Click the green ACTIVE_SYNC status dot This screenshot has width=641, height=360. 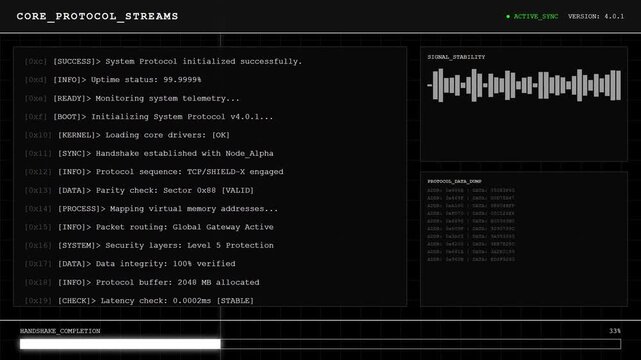tap(508, 17)
